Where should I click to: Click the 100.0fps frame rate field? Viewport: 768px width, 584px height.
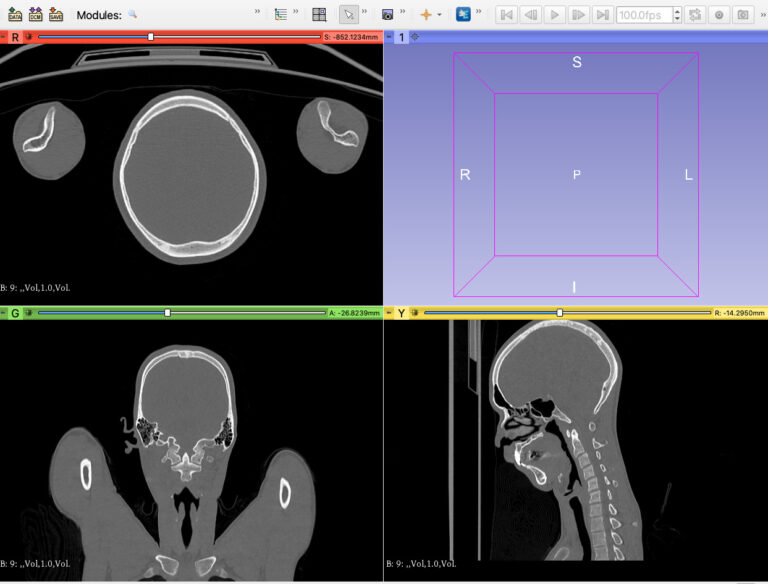(x=644, y=15)
